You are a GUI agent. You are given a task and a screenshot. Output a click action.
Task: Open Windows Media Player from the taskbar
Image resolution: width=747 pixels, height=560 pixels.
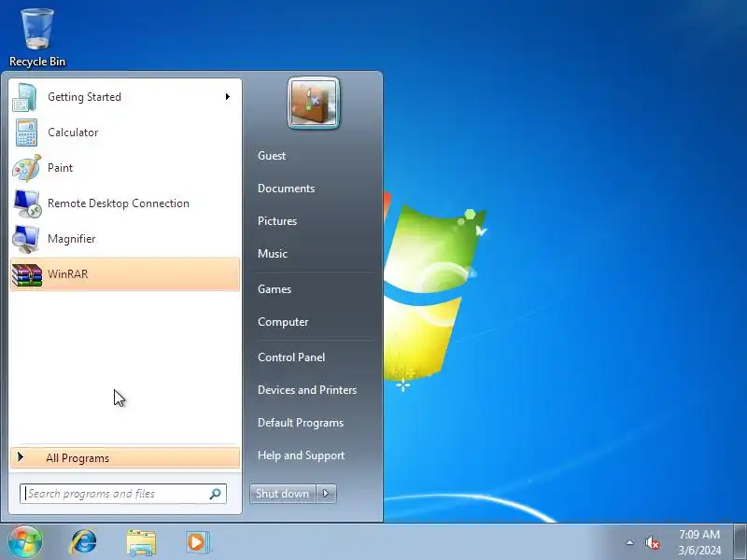point(197,542)
